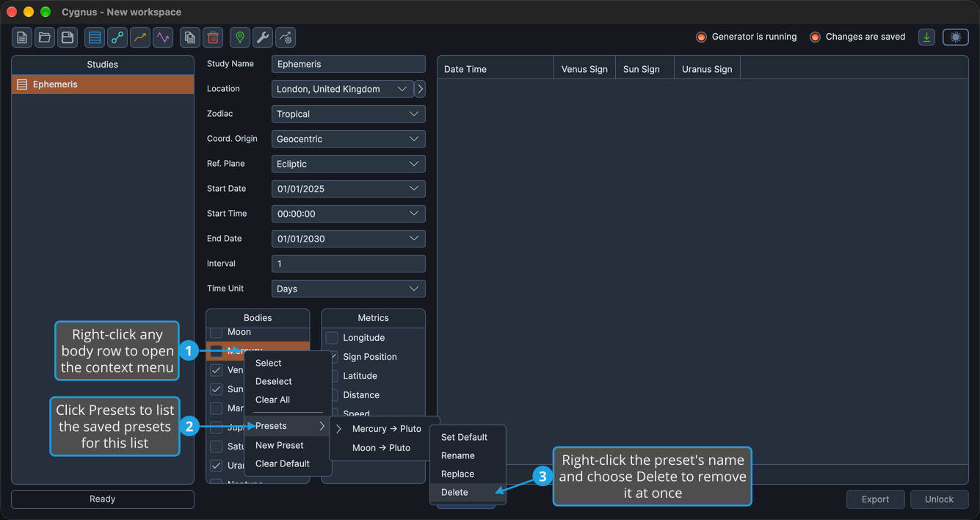980x520 pixels.
Task: Uncheck the Uranus body checkbox
Action: pyautogui.click(x=217, y=466)
